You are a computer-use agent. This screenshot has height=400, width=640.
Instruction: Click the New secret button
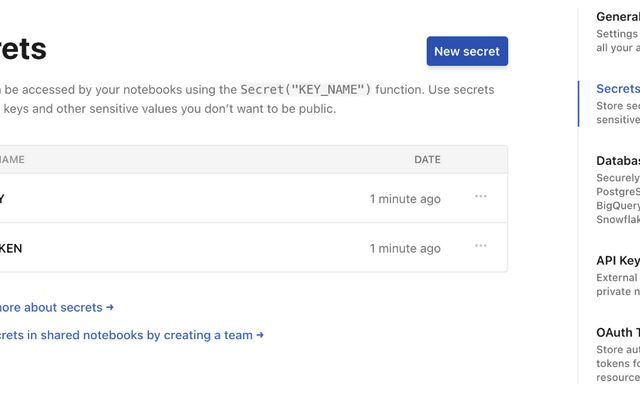point(467,52)
